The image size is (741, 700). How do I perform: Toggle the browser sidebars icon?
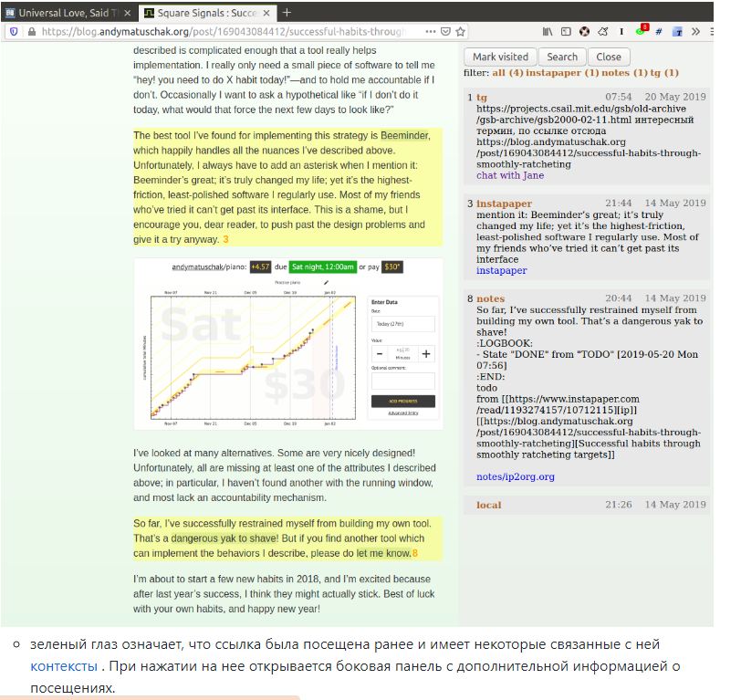566,32
